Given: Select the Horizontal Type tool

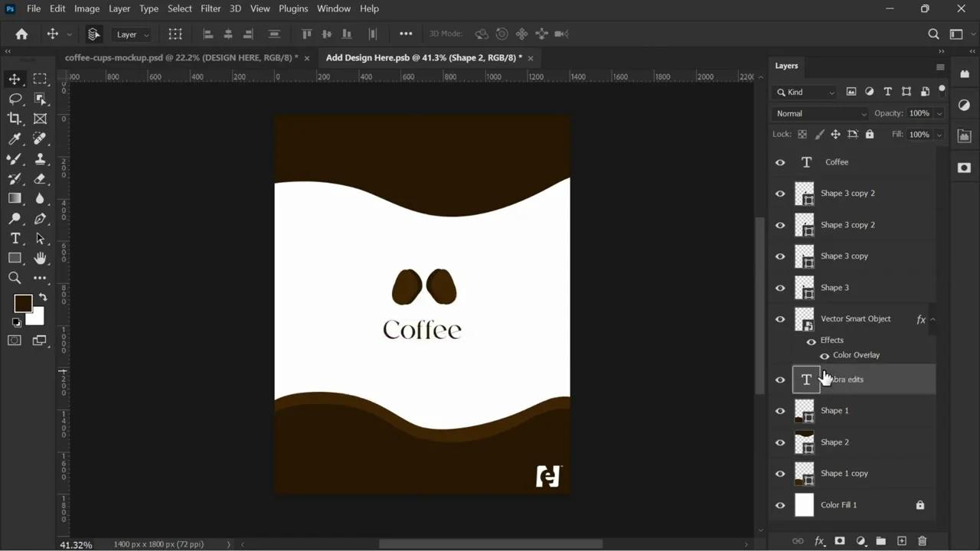Looking at the screenshot, I should pos(15,238).
